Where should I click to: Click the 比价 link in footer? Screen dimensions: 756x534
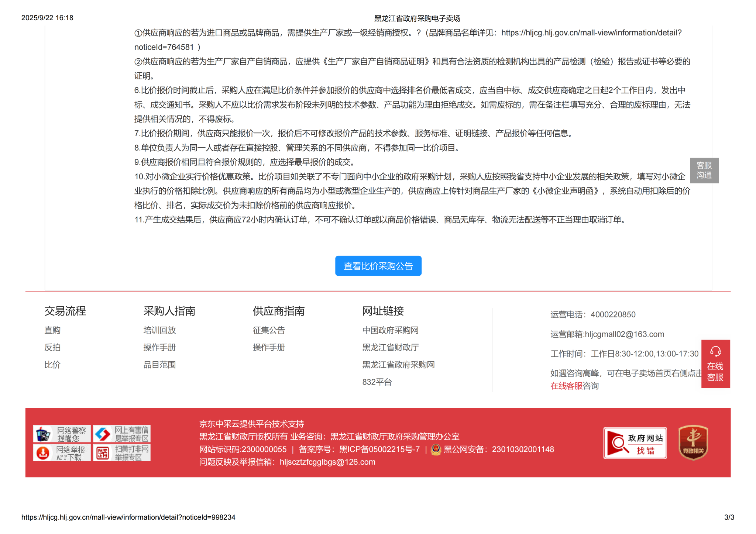click(x=52, y=365)
